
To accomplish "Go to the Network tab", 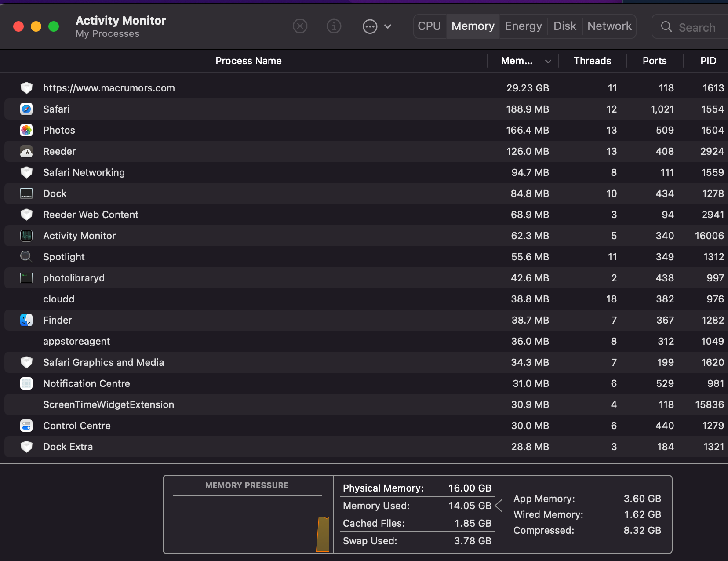I will click(609, 26).
